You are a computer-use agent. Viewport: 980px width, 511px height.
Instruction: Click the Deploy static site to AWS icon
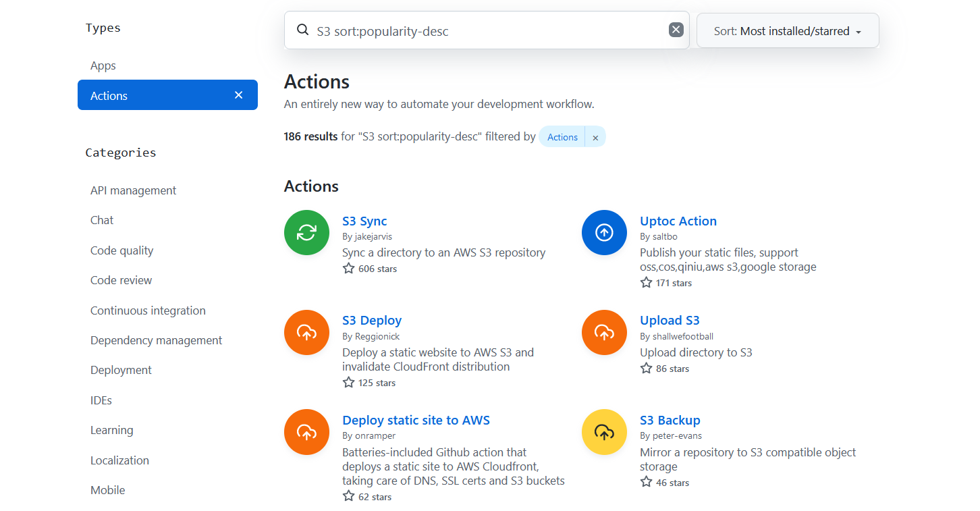point(306,431)
